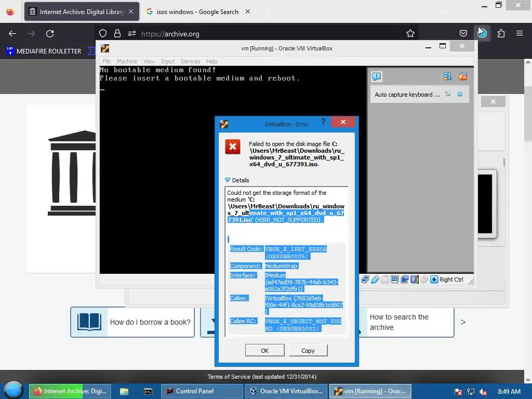Open the command prompt taskbar icon
532x399 pixels.
[148, 392]
